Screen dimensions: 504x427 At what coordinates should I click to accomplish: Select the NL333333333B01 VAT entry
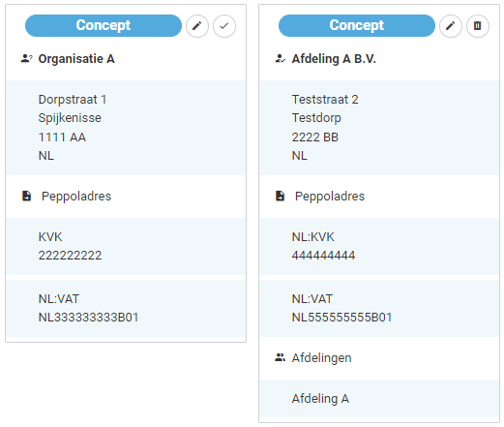[x=126, y=308]
